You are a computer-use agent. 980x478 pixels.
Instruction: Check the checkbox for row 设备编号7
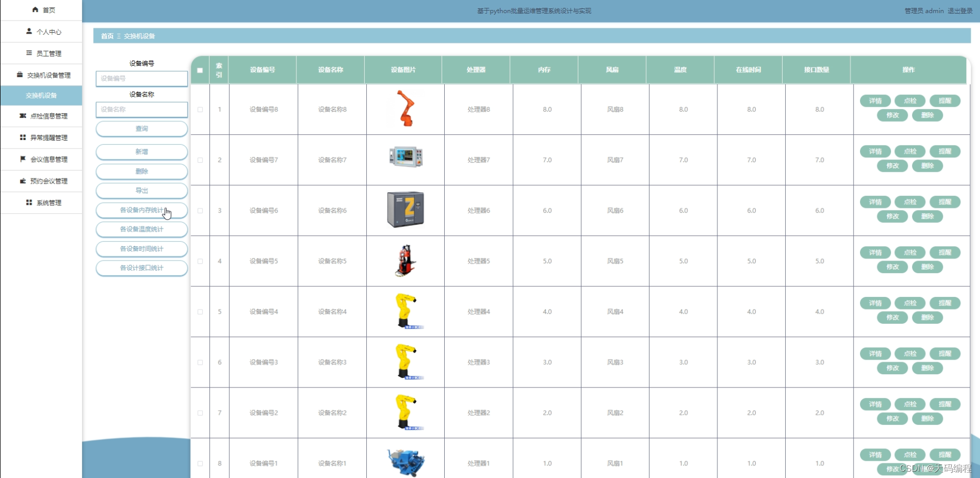(x=200, y=160)
